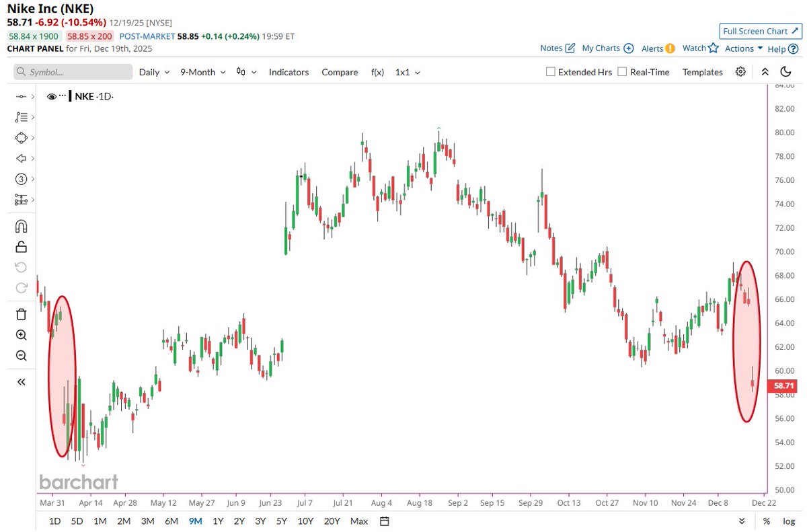Zoom in with the magnifier plus icon

coord(21,335)
